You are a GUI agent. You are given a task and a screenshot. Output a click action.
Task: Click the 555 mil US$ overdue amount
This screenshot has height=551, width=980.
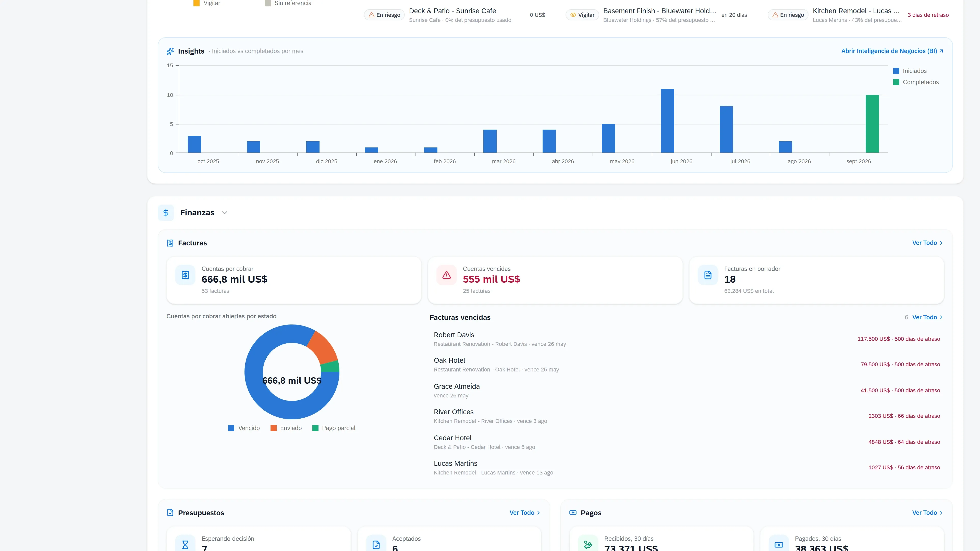point(491,280)
